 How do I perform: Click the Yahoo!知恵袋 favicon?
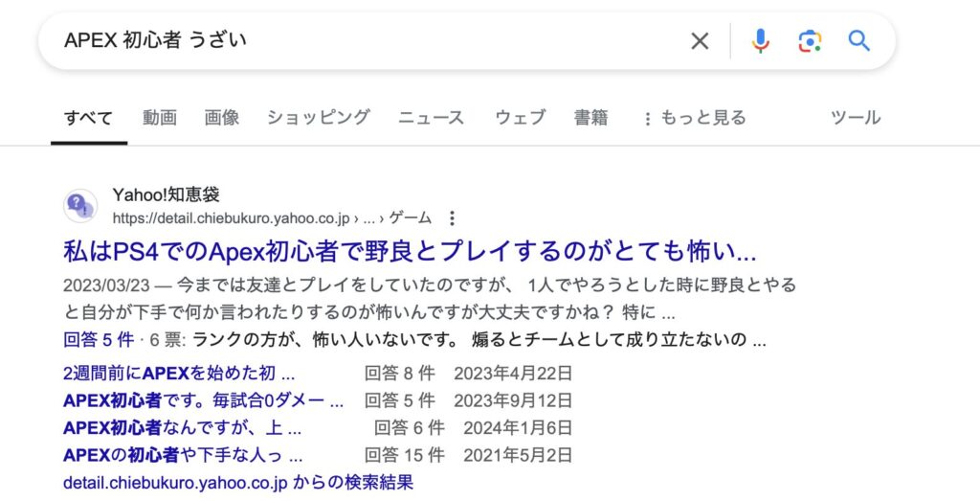pos(80,206)
